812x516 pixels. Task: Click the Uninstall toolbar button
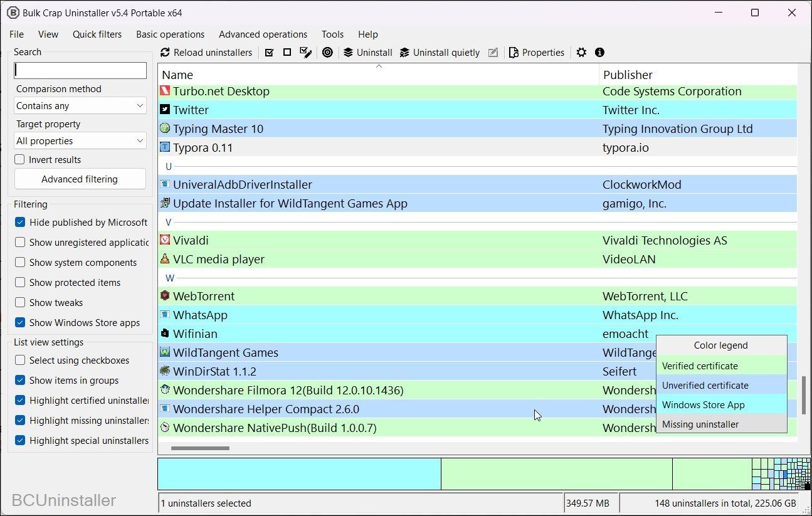point(367,53)
